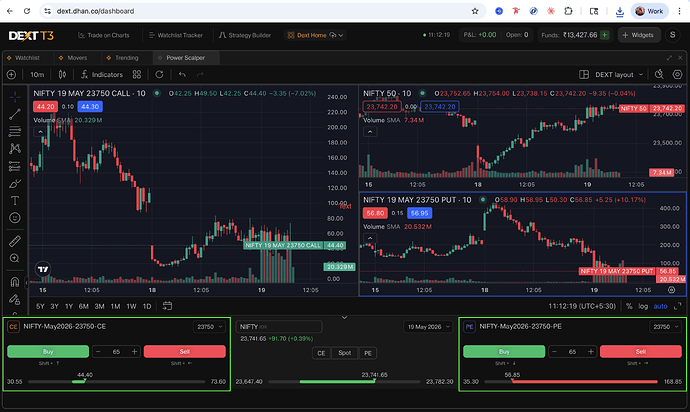
Task: Switch to the Movers tab
Action: point(73,58)
